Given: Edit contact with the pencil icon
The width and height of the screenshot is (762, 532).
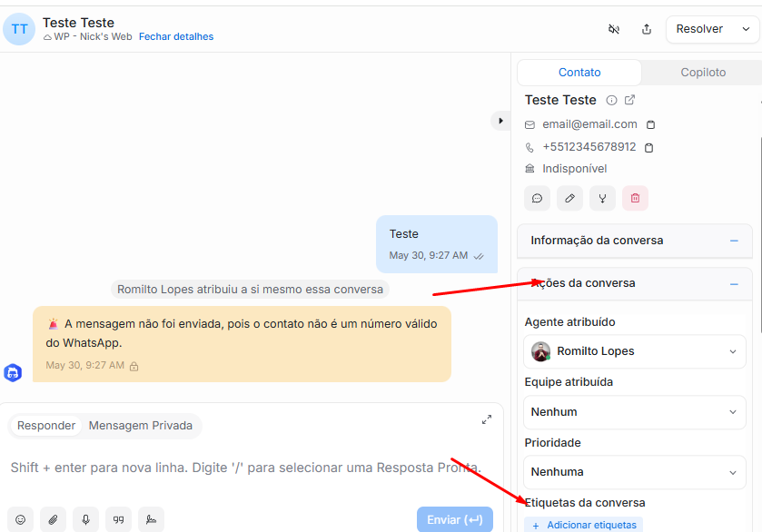Looking at the screenshot, I should 569,198.
